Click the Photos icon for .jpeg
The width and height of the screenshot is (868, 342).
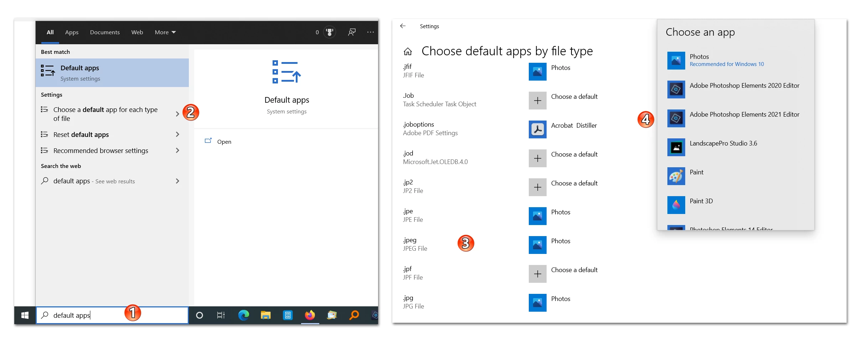click(x=538, y=245)
